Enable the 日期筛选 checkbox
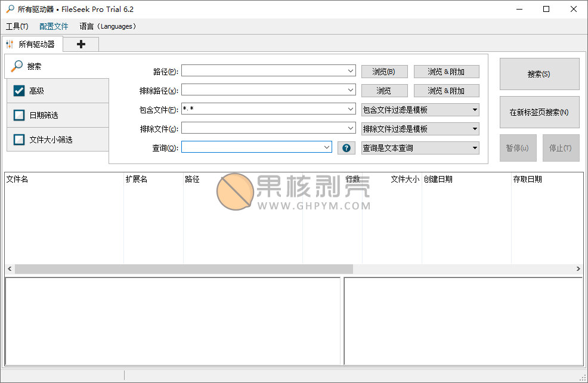This screenshot has height=383, width=588. pyautogui.click(x=18, y=115)
